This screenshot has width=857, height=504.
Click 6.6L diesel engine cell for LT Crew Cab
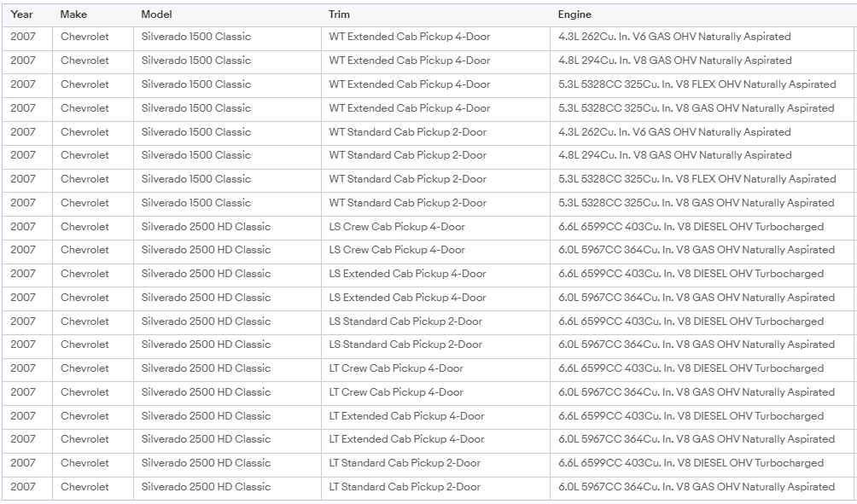tap(691, 368)
